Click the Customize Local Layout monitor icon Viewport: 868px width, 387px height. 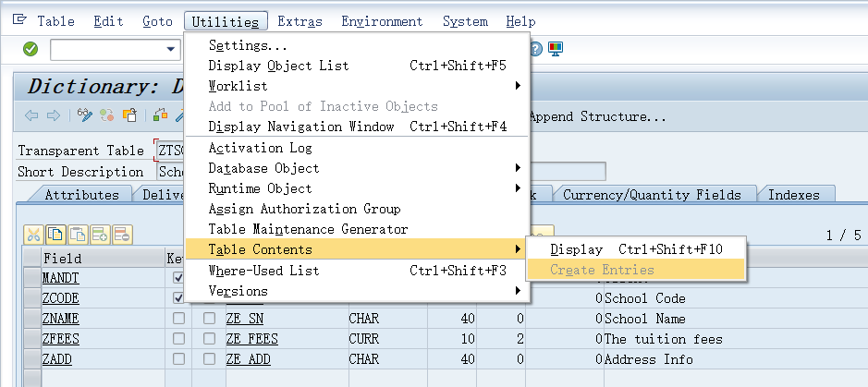(x=556, y=48)
